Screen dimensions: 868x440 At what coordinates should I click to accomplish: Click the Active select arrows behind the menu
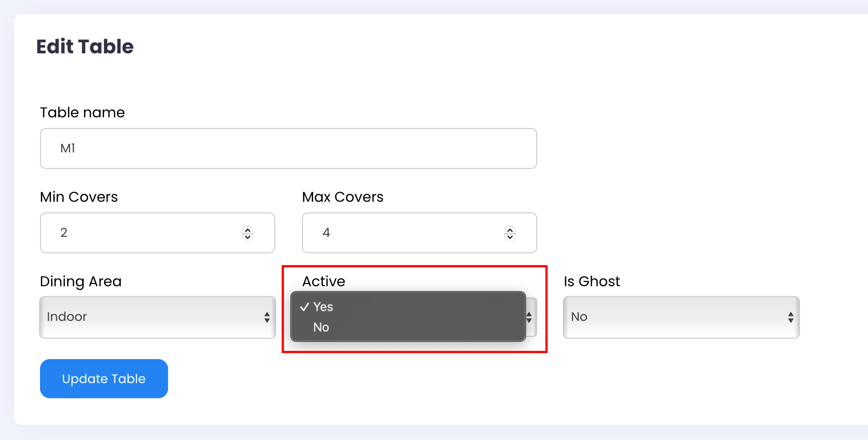click(x=530, y=317)
